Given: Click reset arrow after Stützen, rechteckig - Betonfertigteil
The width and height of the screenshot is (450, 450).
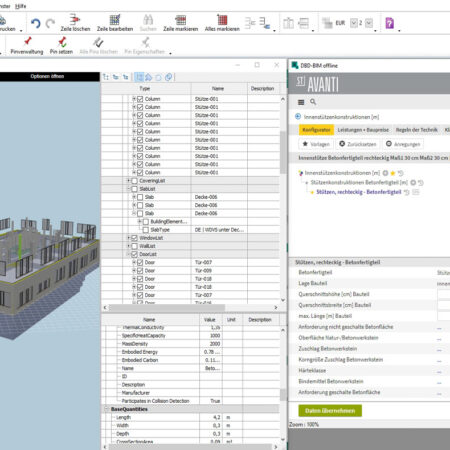Looking at the screenshot, I should point(406,192).
